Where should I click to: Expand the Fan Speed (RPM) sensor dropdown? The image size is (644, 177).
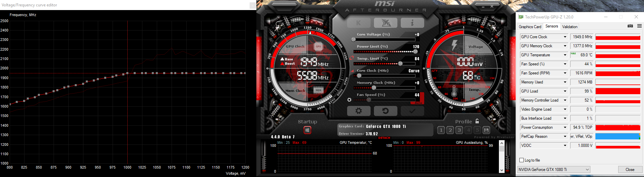point(565,73)
